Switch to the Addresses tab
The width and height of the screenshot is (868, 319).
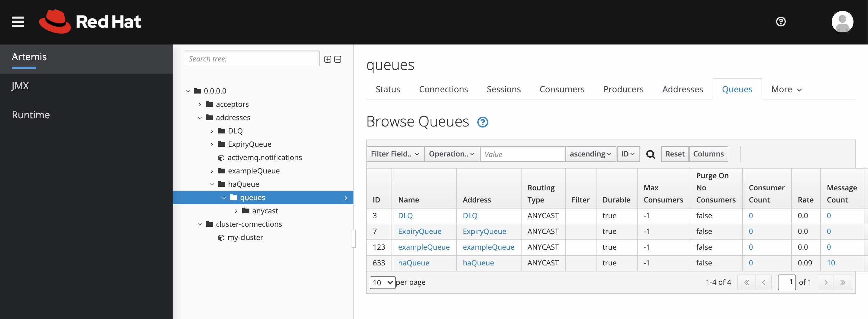tap(683, 89)
